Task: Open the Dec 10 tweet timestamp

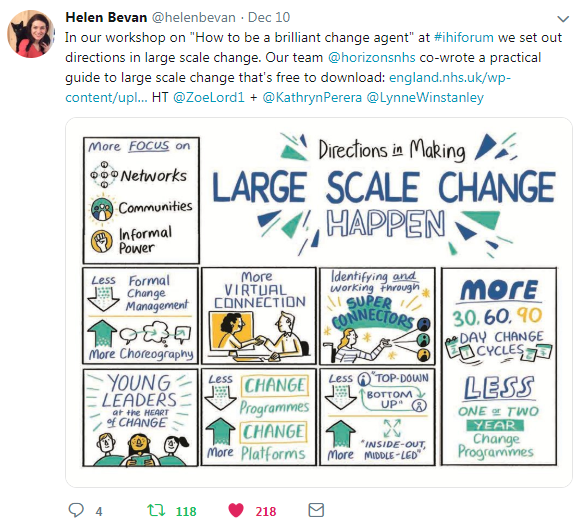Action: tap(269, 17)
